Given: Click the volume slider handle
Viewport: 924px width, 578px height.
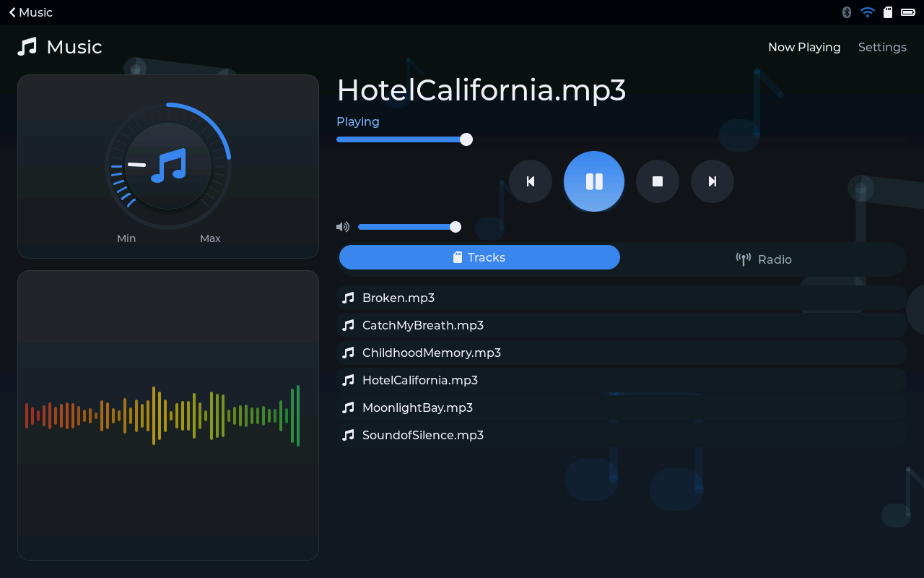Looking at the screenshot, I should [456, 227].
